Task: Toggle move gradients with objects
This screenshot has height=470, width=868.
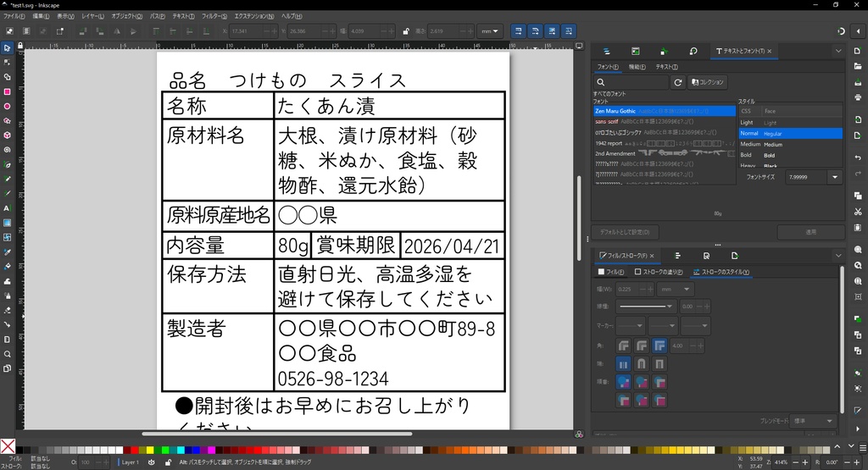Action: [552, 31]
